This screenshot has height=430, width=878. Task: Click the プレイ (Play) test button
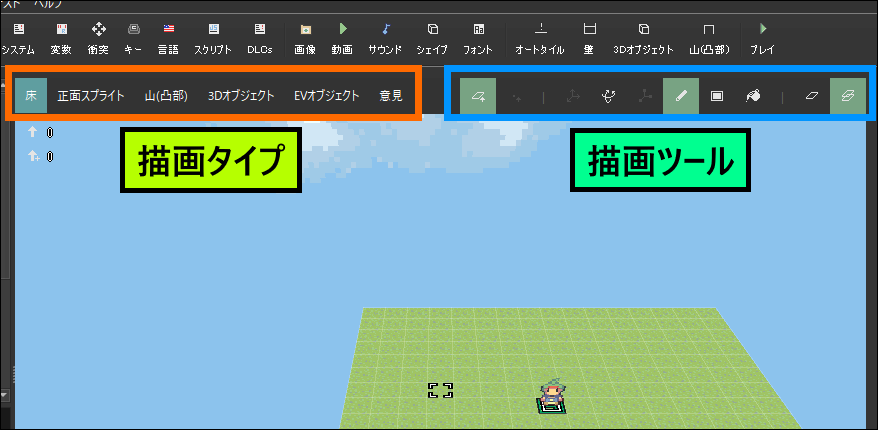click(x=763, y=36)
